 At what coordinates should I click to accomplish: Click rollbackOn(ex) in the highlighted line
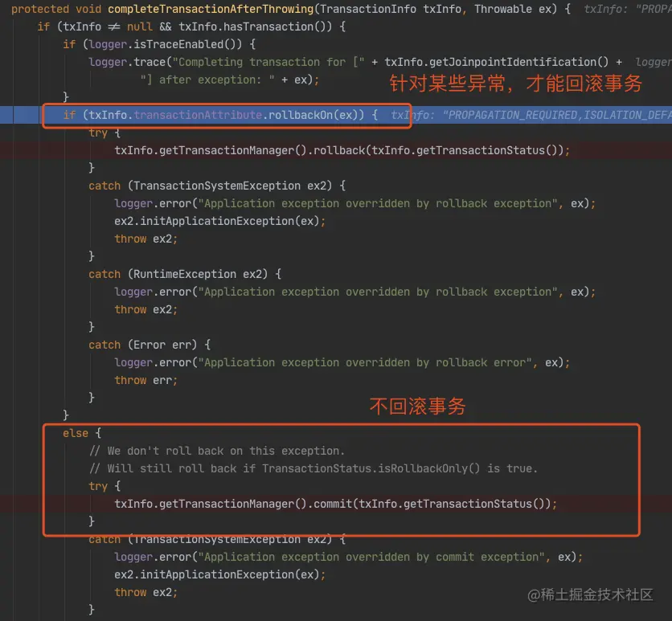click(x=316, y=115)
